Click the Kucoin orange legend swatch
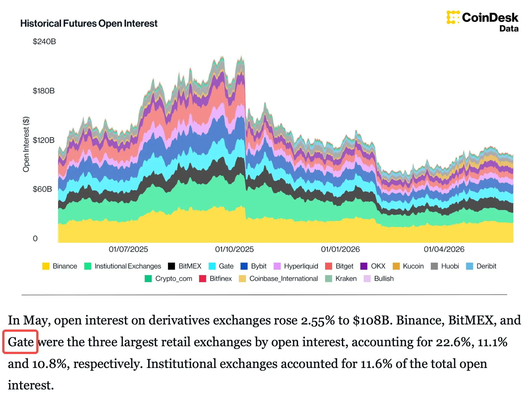Screen dimensions: 532x407 pyautogui.click(x=396, y=266)
